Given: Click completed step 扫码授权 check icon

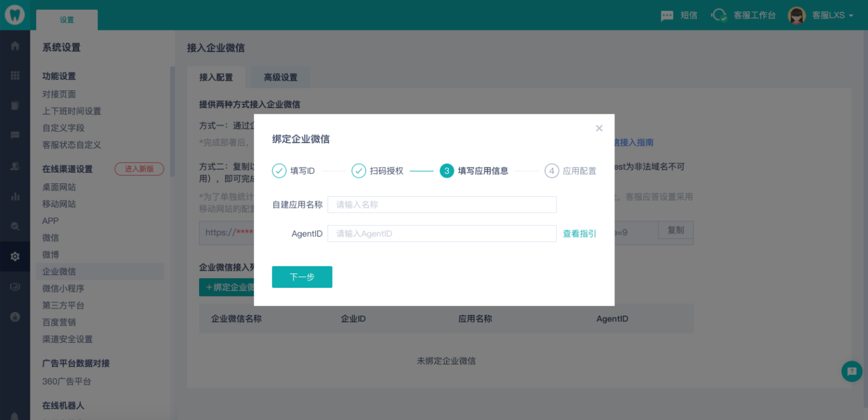Looking at the screenshot, I should (x=358, y=171).
